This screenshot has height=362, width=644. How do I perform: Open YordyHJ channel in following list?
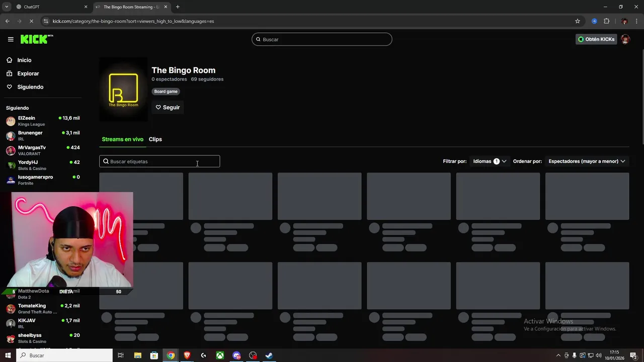[43, 165]
